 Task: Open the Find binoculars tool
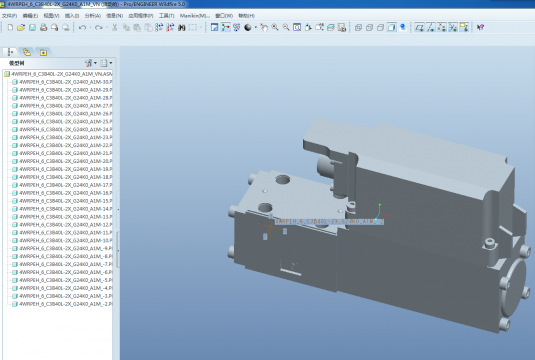click(x=182, y=27)
